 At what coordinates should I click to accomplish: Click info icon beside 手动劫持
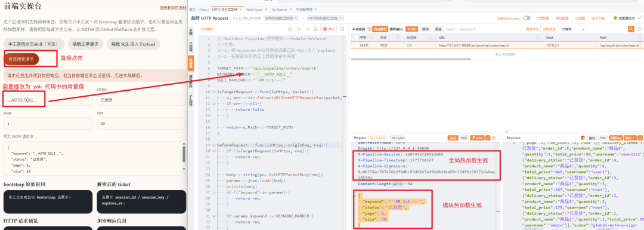coord(369,29)
